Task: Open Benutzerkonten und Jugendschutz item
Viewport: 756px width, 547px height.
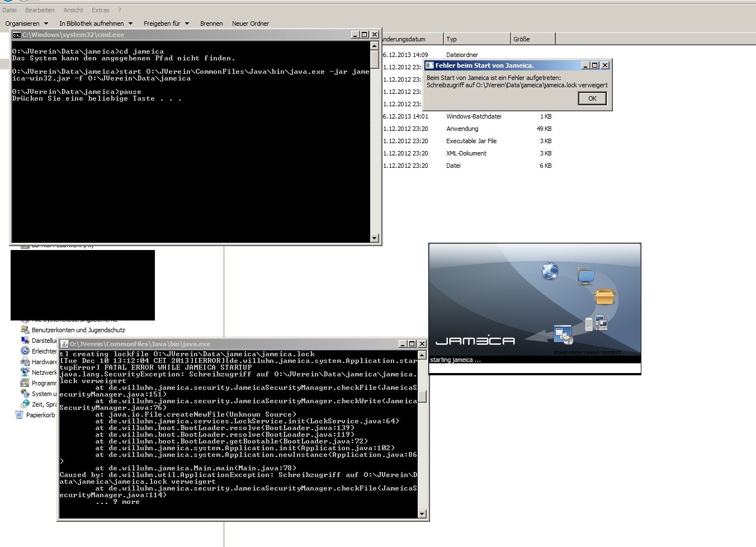Action: click(78, 330)
